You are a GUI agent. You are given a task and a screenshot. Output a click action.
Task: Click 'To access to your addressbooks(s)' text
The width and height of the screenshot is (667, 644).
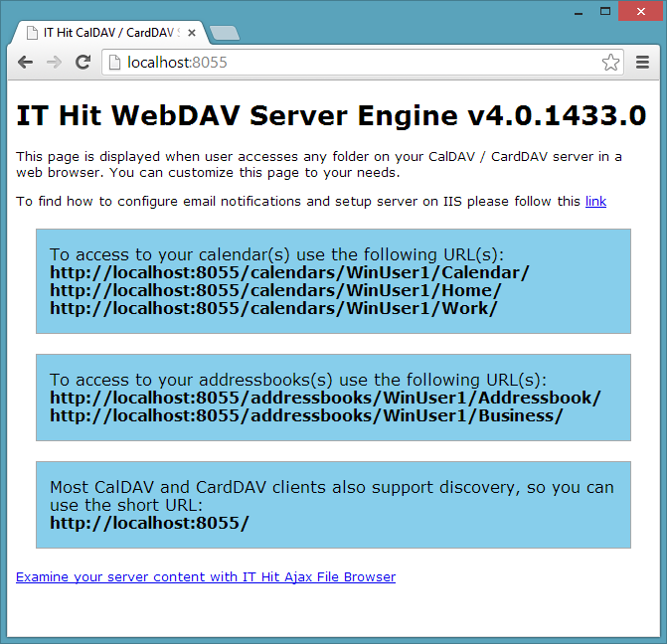click(x=191, y=380)
